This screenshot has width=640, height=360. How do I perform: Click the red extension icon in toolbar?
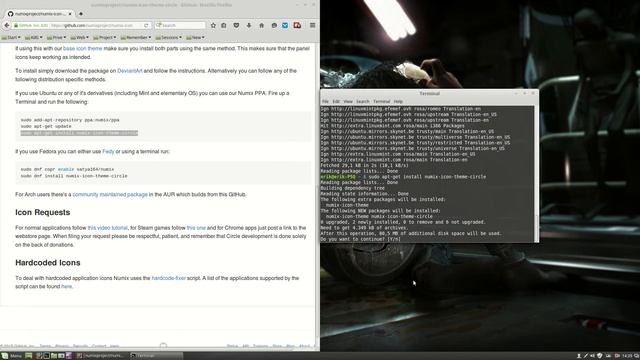(297, 25)
